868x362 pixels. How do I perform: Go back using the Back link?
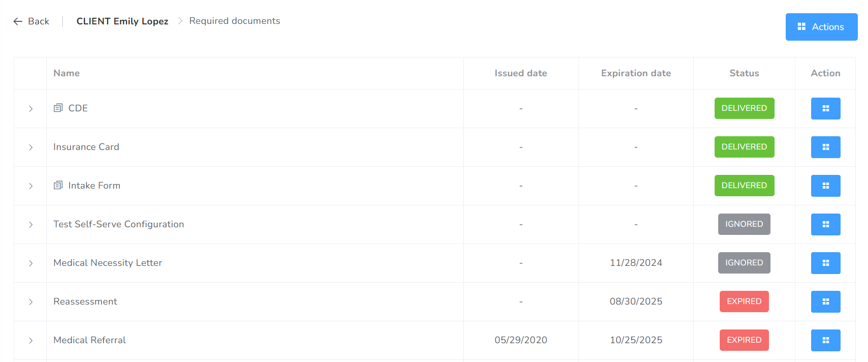tap(31, 21)
